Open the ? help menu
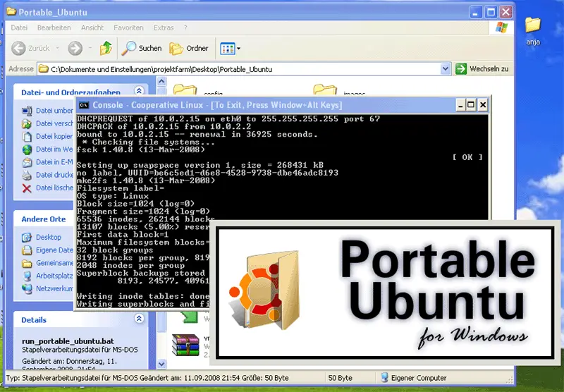 click(185, 27)
